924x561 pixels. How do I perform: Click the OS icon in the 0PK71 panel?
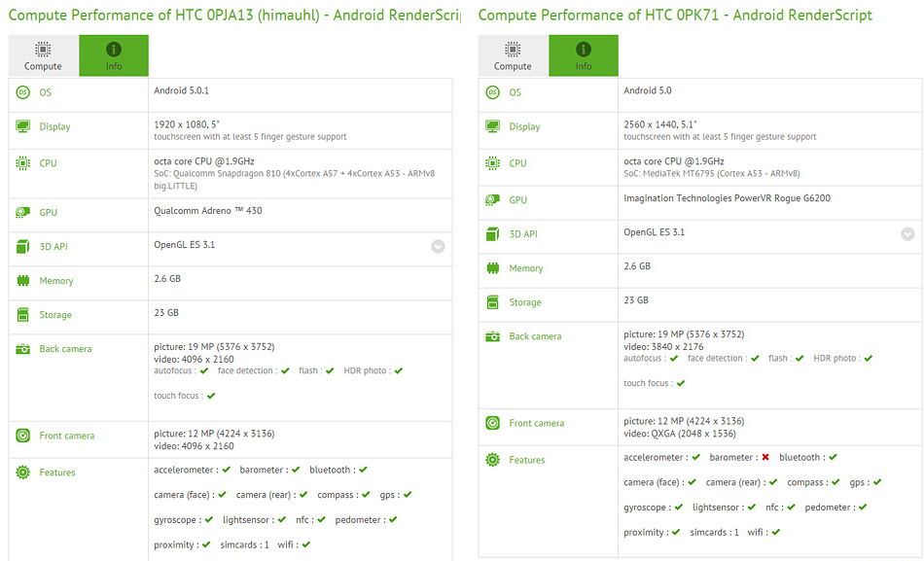click(493, 92)
